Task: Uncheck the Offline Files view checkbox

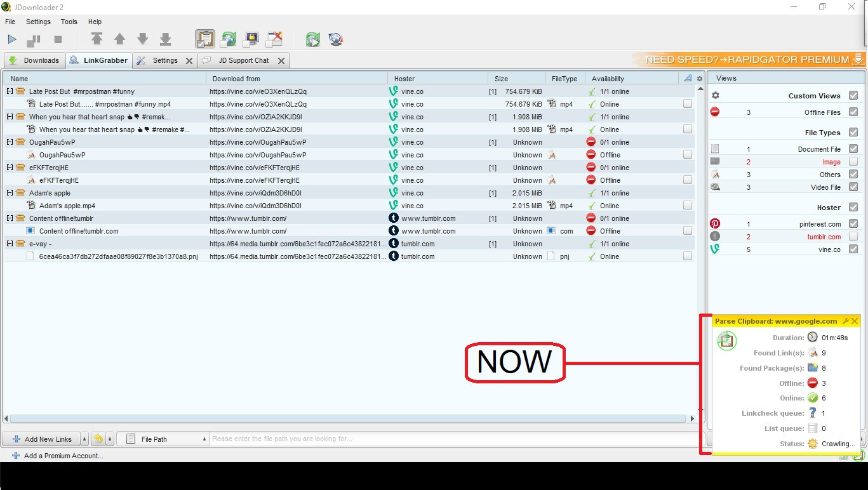Action: point(853,112)
